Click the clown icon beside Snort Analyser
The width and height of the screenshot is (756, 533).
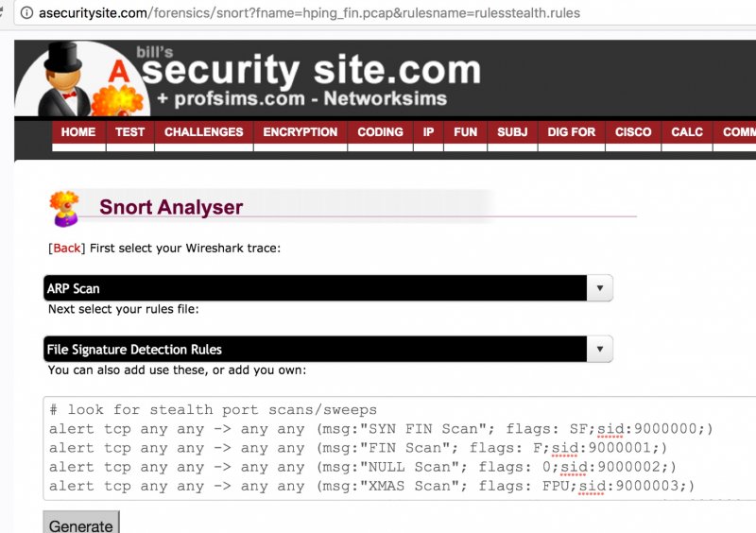[64, 208]
